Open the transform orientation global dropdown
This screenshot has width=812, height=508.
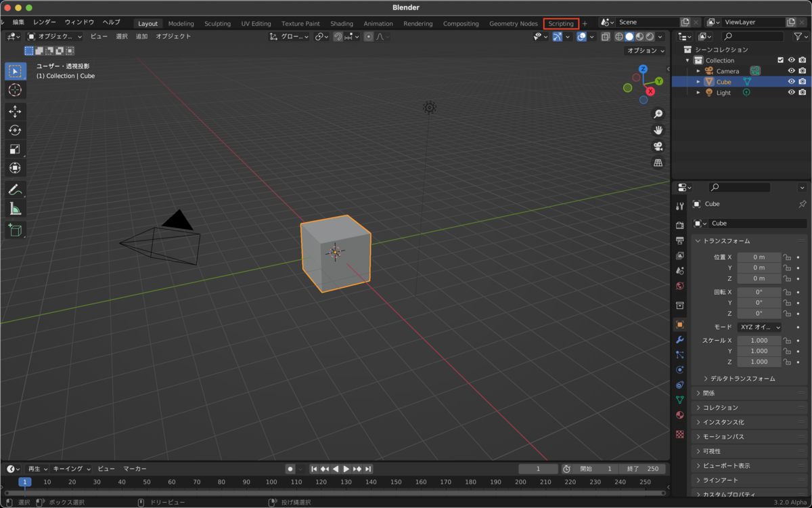pos(289,37)
